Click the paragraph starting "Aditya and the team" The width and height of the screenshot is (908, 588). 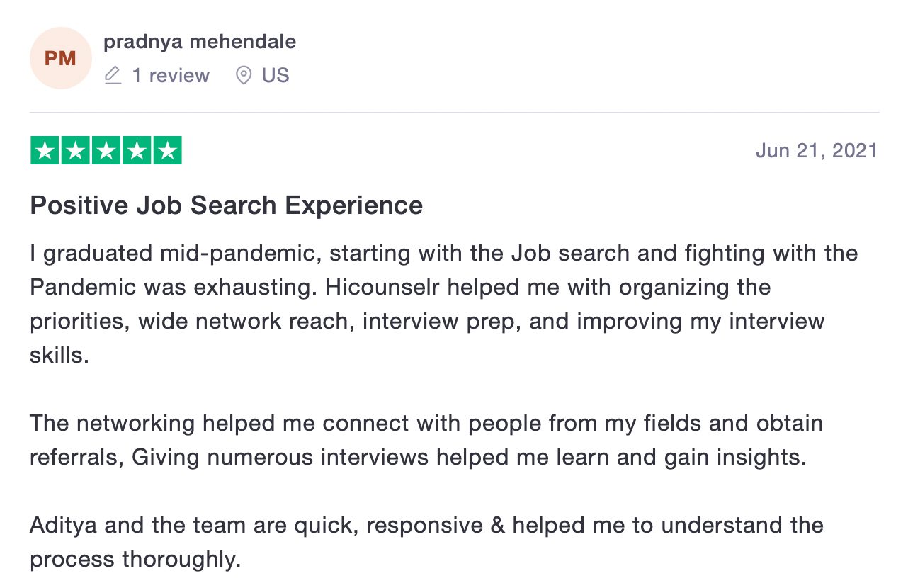coord(426,542)
